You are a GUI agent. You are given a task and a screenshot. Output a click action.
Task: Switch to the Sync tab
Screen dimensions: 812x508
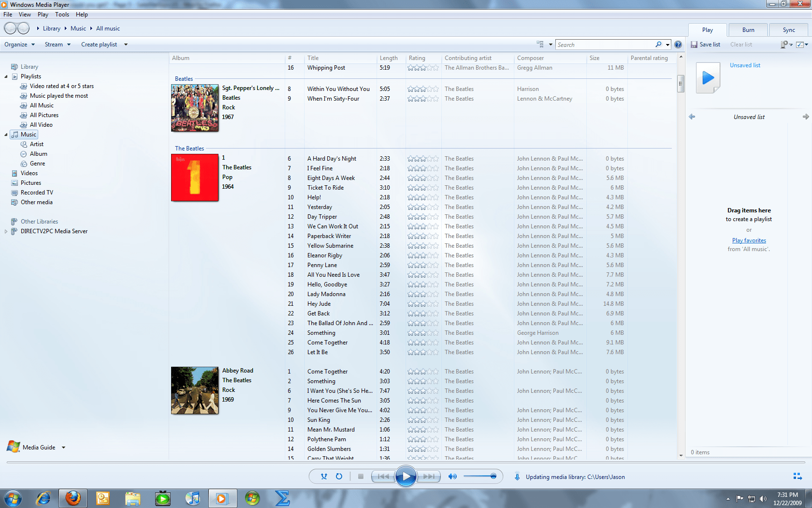pyautogui.click(x=789, y=30)
